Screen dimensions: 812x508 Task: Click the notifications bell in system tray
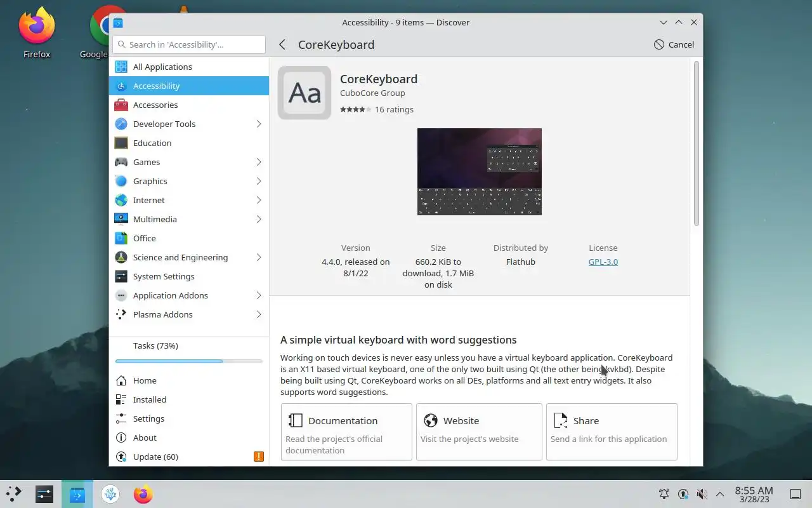coord(664,494)
